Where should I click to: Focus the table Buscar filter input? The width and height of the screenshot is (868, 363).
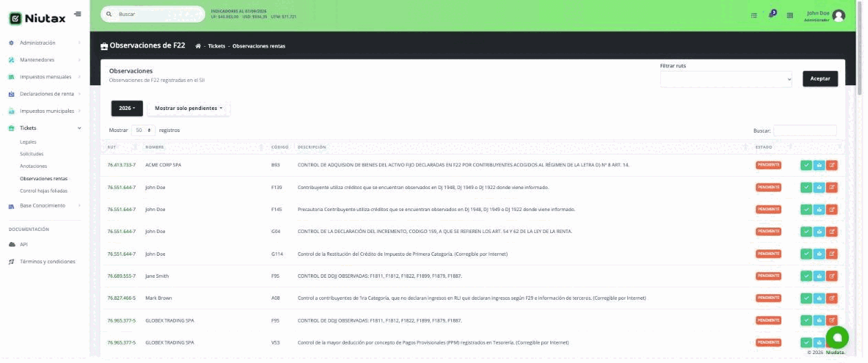click(x=805, y=130)
